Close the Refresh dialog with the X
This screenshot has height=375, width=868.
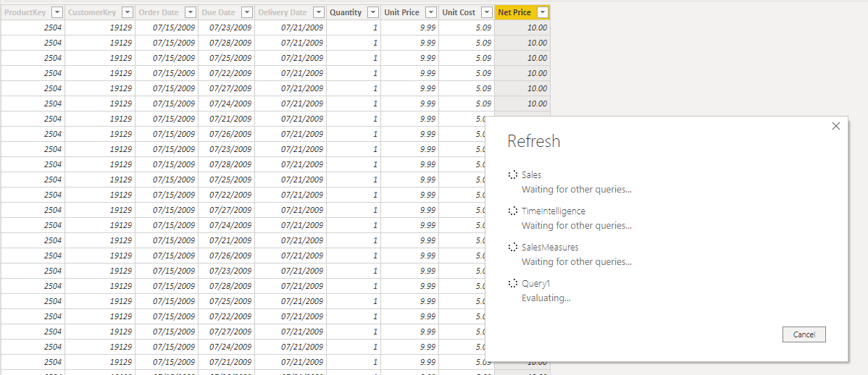(836, 126)
